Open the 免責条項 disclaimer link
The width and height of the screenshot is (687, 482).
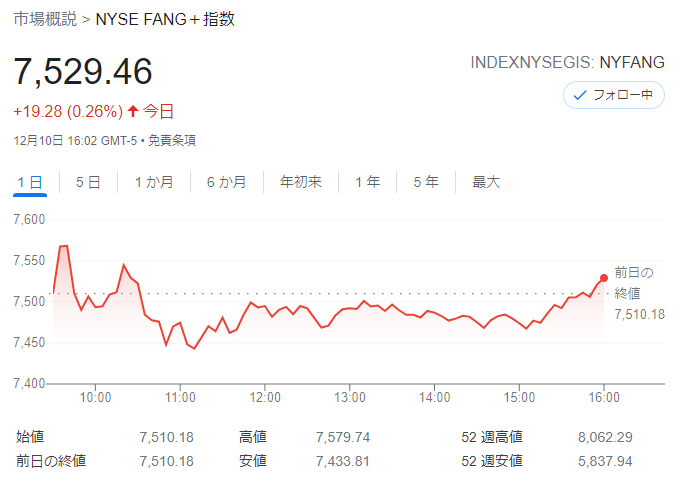coord(172,141)
